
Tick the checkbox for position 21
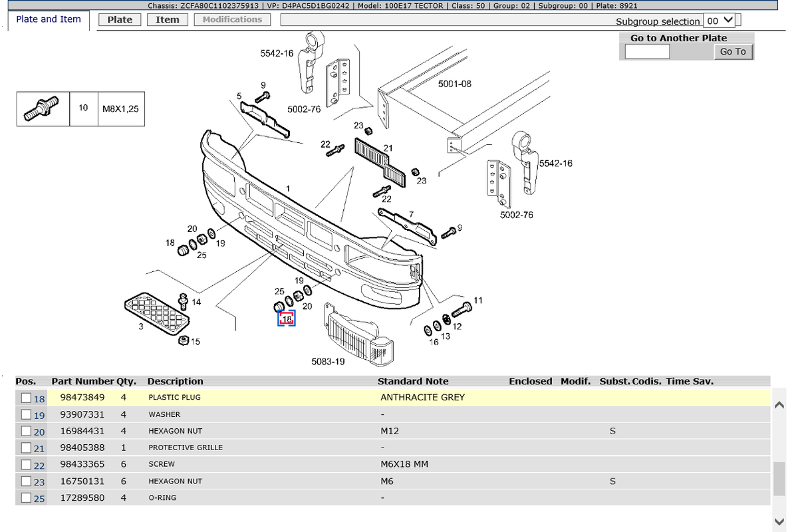[x=26, y=448]
